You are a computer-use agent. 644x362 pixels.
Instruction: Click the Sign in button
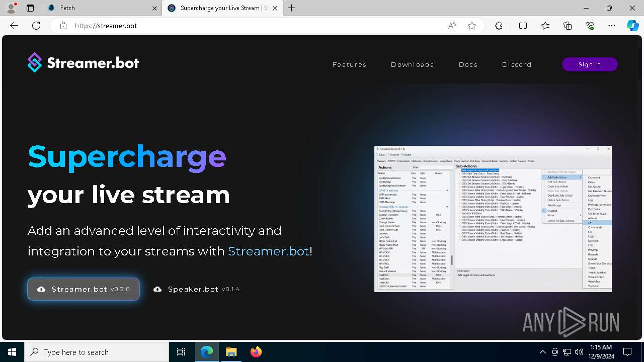pos(590,64)
